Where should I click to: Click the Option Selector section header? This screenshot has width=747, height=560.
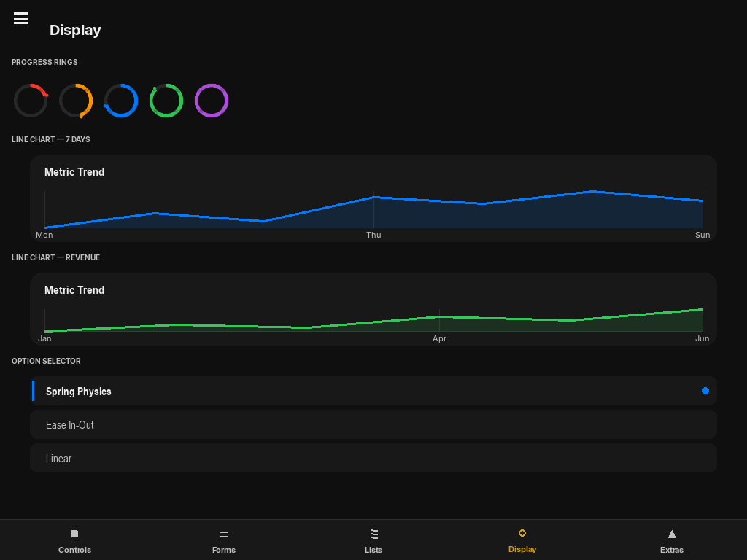[x=46, y=362]
